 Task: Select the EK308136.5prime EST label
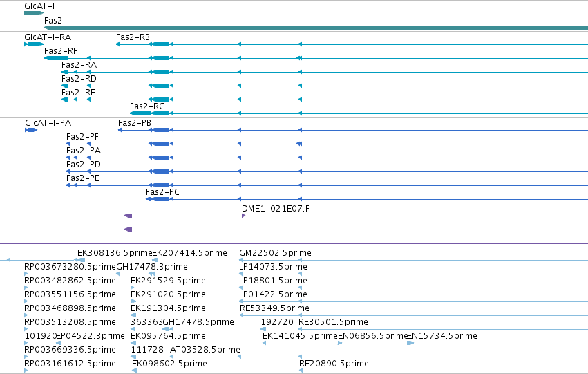tap(115, 253)
